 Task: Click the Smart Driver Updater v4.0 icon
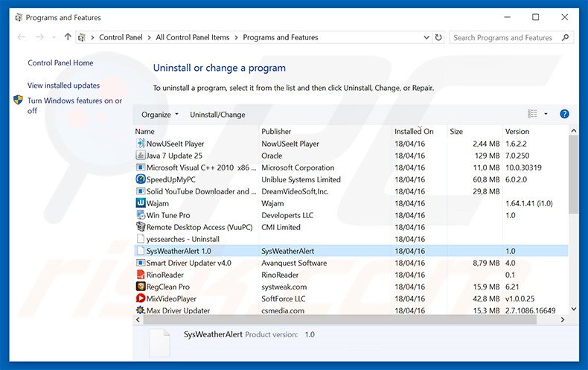140,263
